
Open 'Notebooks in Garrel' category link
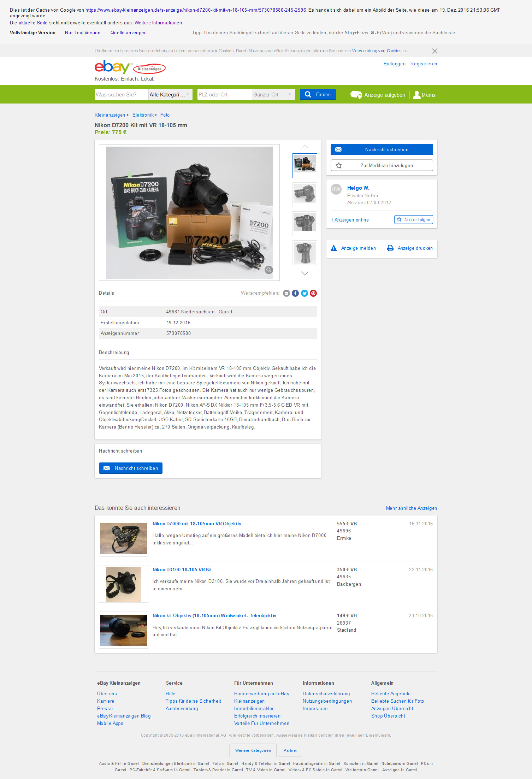click(400, 763)
